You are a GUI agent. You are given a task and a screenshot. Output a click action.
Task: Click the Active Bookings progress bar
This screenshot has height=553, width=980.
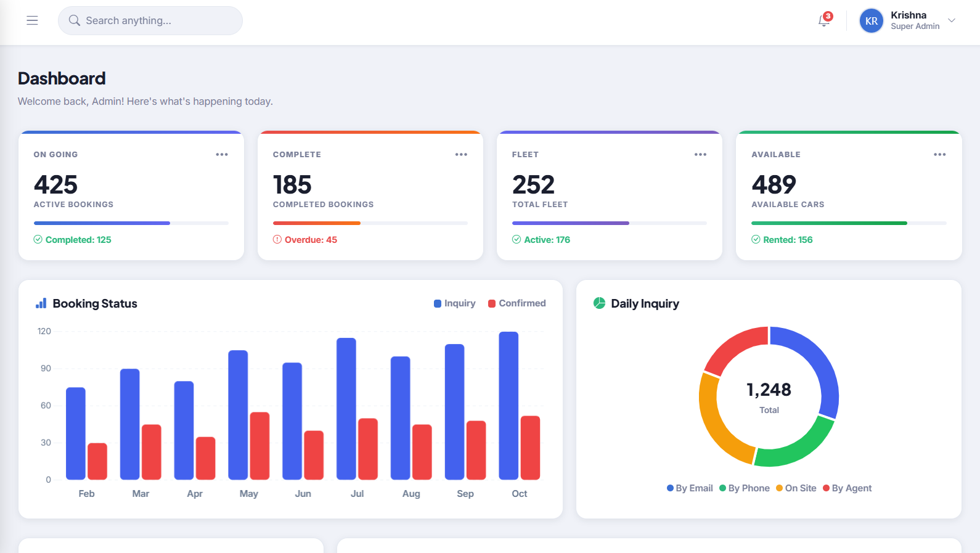[x=131, y=223]
